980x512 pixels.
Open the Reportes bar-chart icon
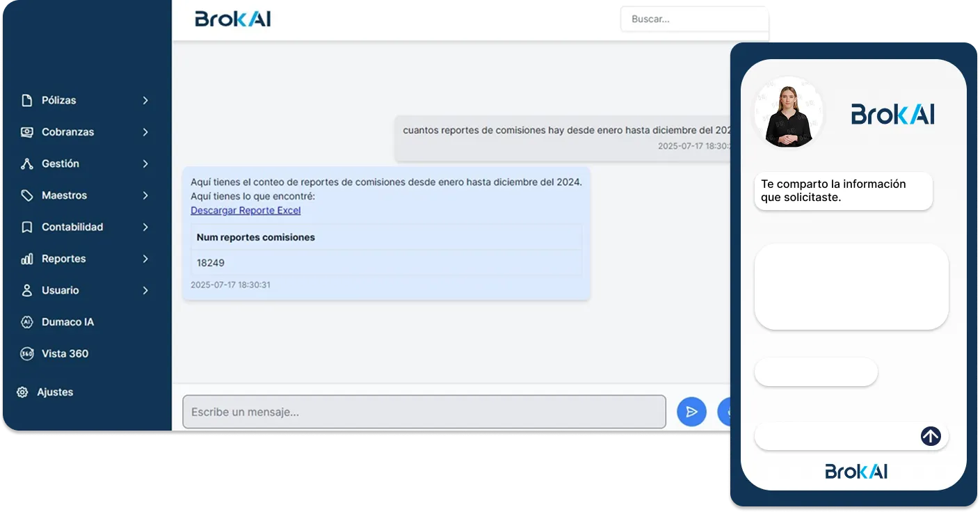tap(26, 258)
